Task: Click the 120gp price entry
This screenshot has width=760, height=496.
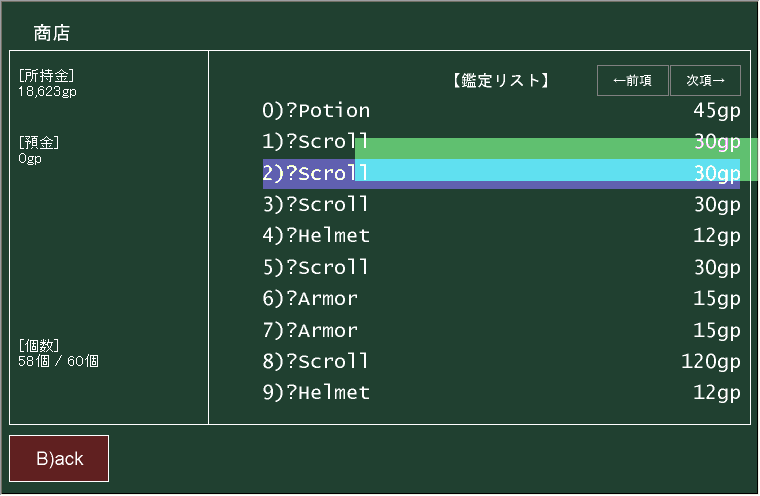Action: tap(710, 361)
